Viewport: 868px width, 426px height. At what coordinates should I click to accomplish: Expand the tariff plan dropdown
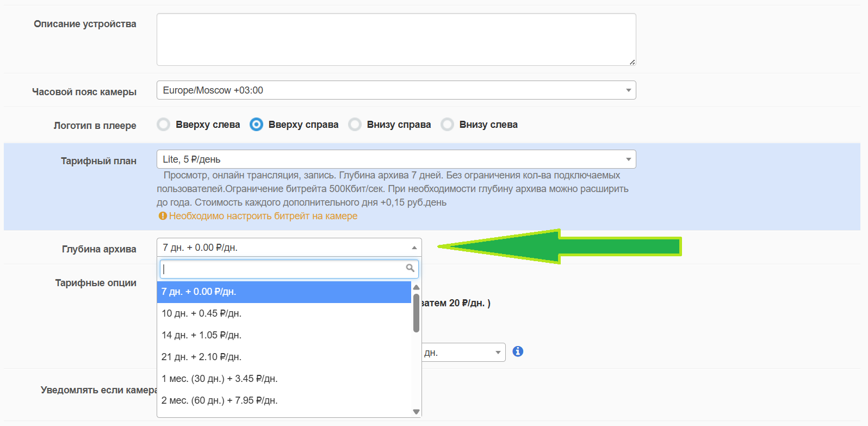click(x=396, y=159)
